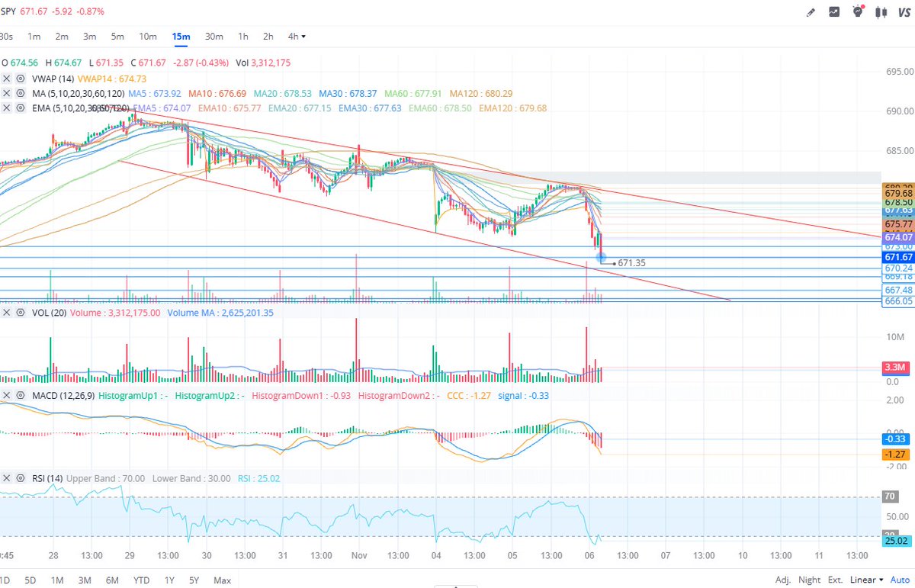Screen dimensions: 915x588
Task: Open the lightbulb ideas icon with notification
Action: (857, 11)
